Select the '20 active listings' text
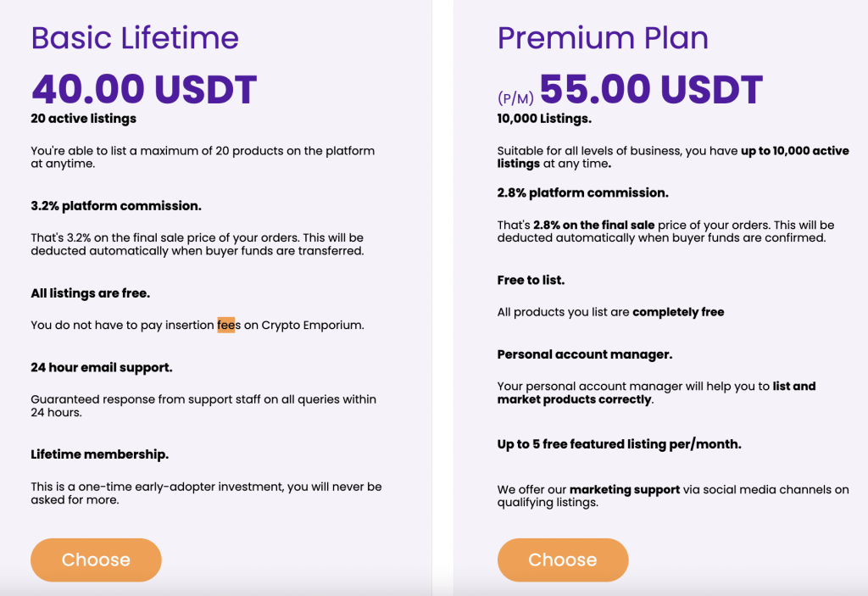This screenshot has height=596, width=868. point(84,119)
